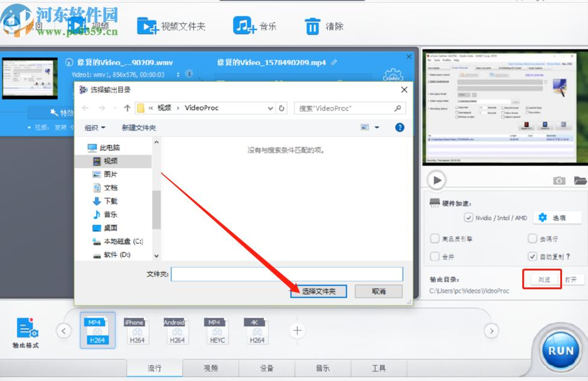Select iPhone H264 format

click(137, 331)
